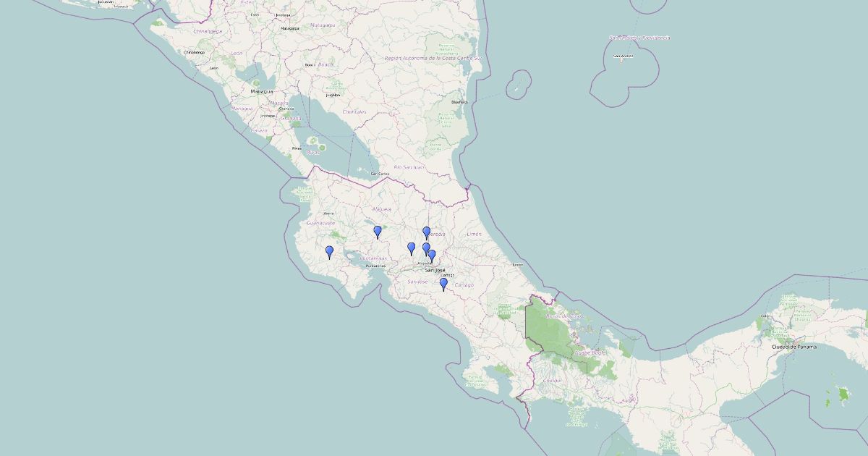Click the Chiriquí province label in Panama
Viewport: 868px width, 456px height.
click(552, 379)
